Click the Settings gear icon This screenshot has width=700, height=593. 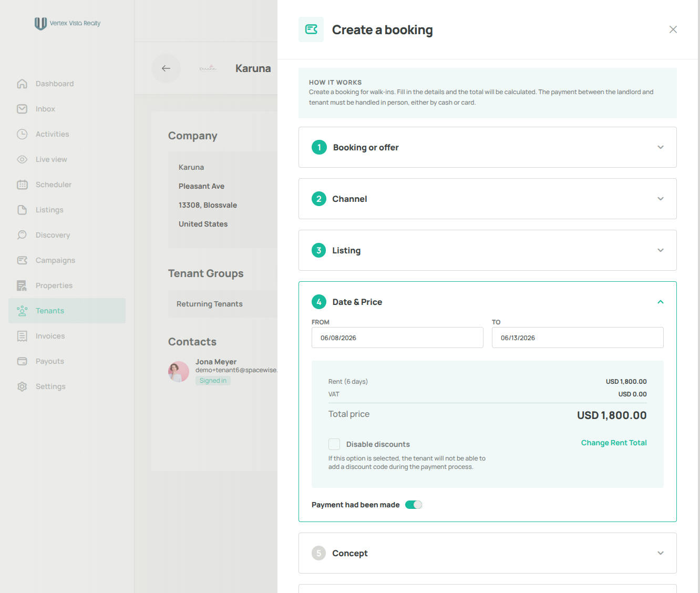[x=22, y=386]
